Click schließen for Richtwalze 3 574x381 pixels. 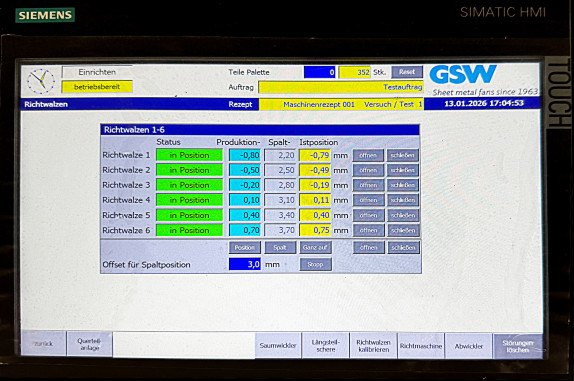[402, 185]
